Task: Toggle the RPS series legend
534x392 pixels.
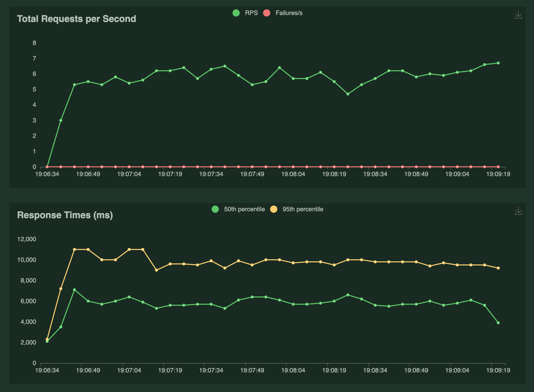Action: coord(251,13)
